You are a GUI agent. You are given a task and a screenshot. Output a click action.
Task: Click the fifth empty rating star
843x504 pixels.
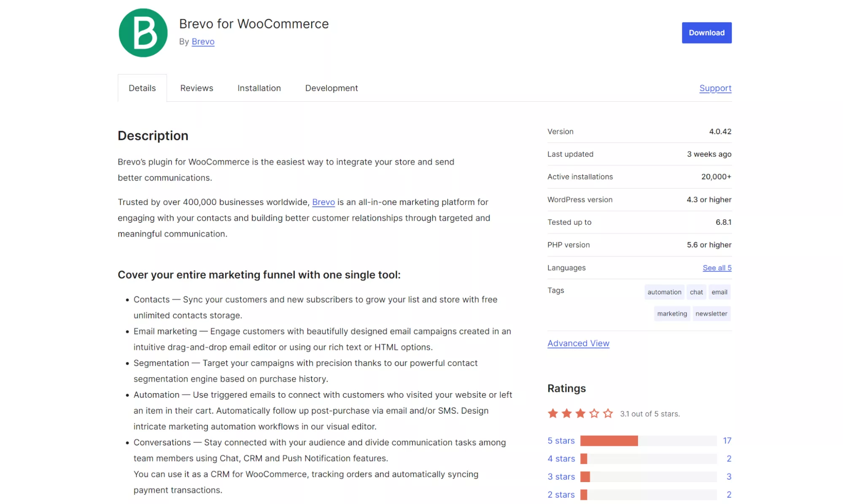click(608, 413)
